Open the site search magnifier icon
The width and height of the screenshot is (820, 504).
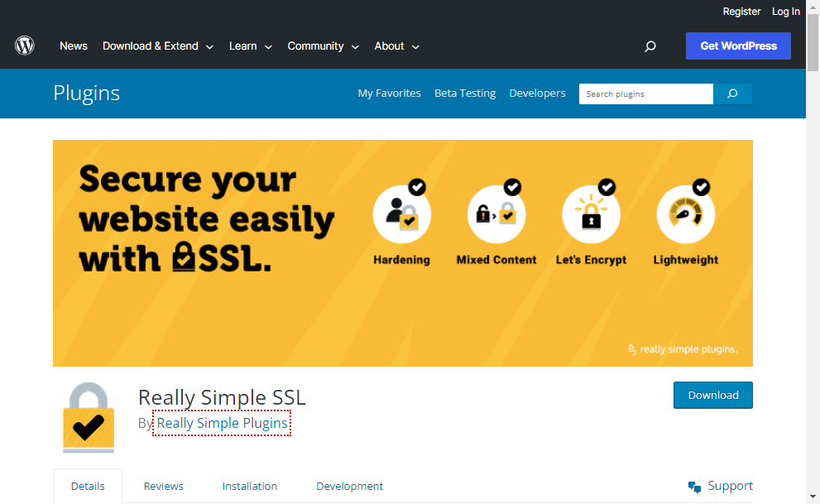coord(650,46)
